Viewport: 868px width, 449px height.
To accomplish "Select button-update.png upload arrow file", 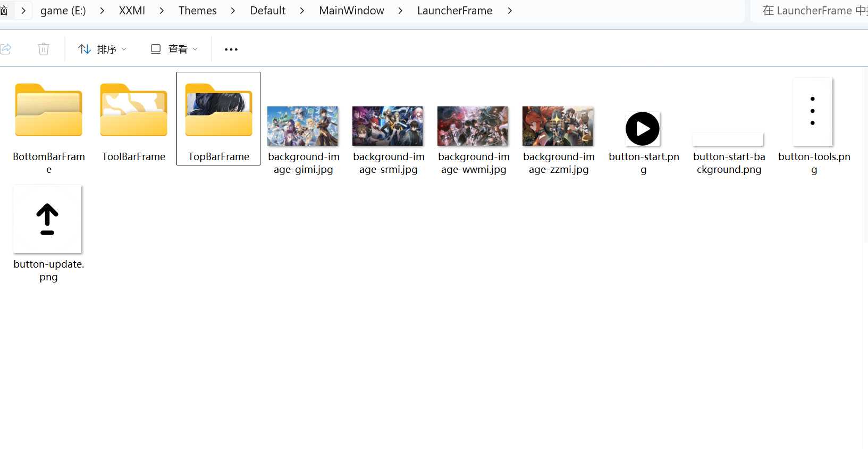I will 48,219.
